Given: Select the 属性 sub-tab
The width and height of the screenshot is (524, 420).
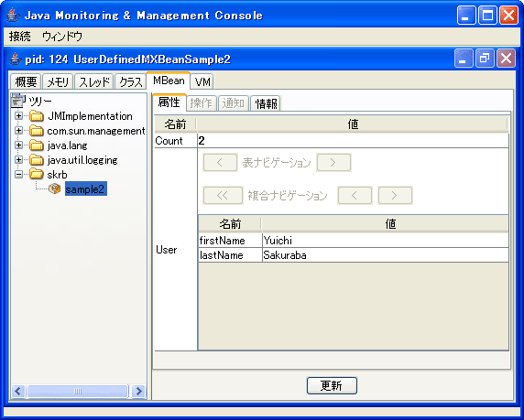Looking at the screenshot, I should pyautogui.click(x=169, y=102).
